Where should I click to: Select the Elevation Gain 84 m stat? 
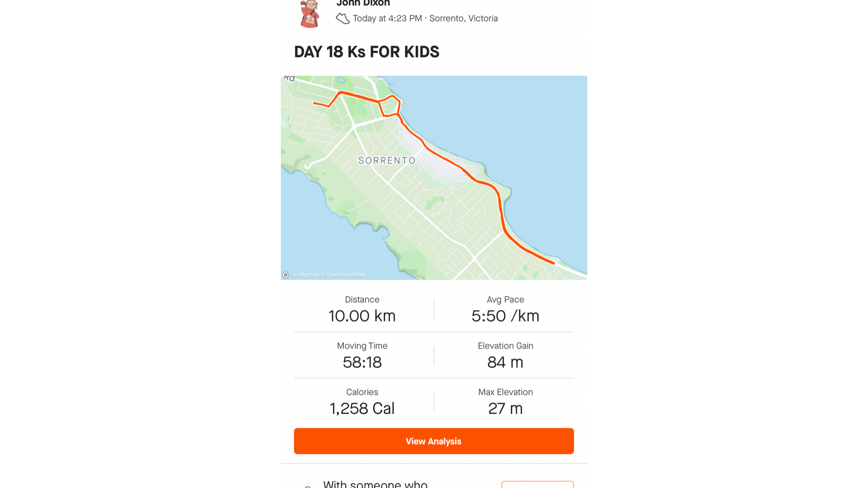(x=505, y=356)
